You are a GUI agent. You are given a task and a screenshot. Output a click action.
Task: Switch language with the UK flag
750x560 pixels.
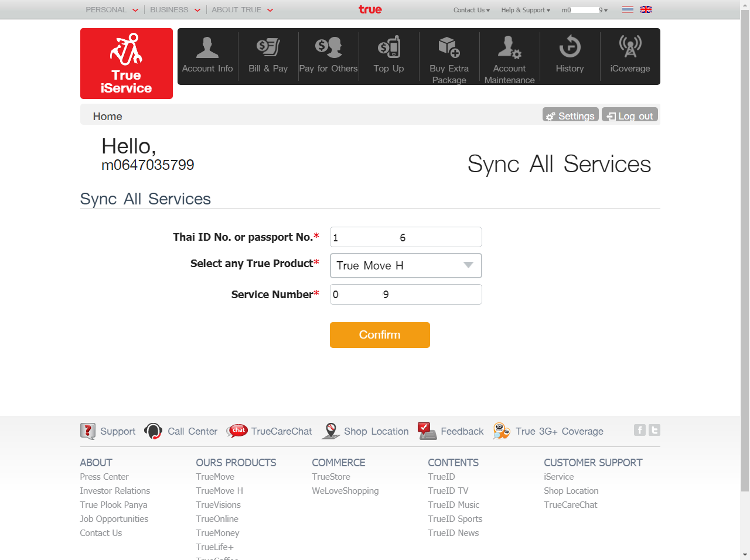coord(646,9)
